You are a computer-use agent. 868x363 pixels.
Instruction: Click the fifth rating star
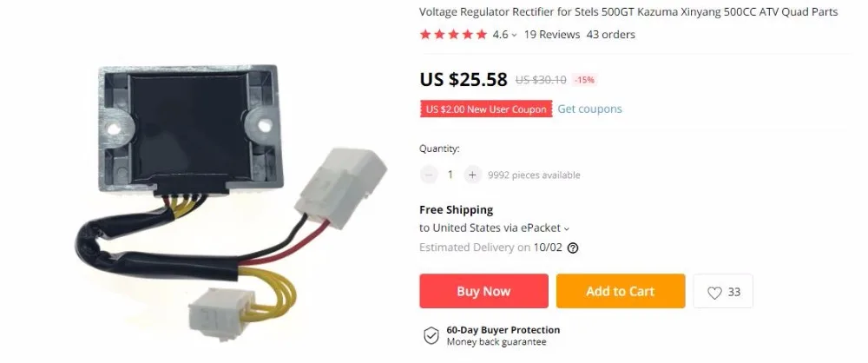481,35
